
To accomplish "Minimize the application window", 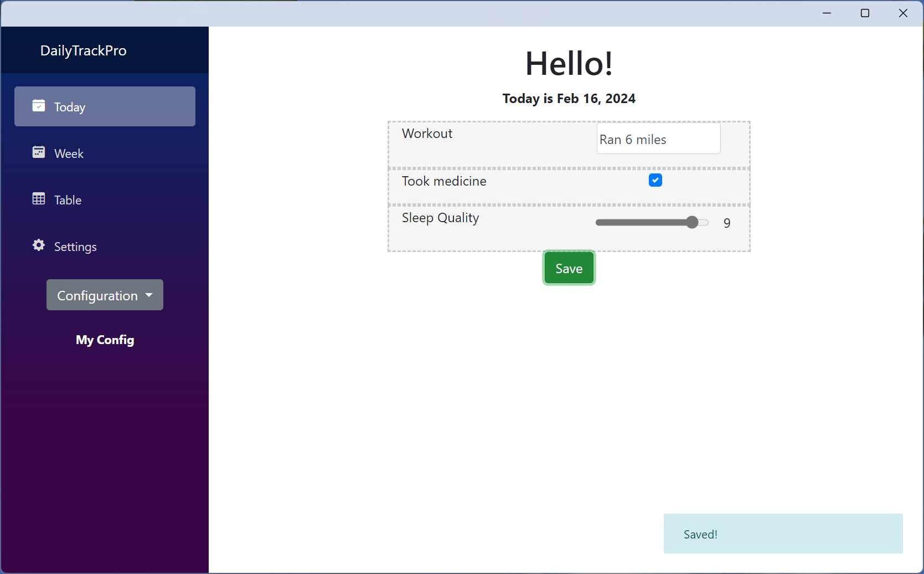I will 827,13.
